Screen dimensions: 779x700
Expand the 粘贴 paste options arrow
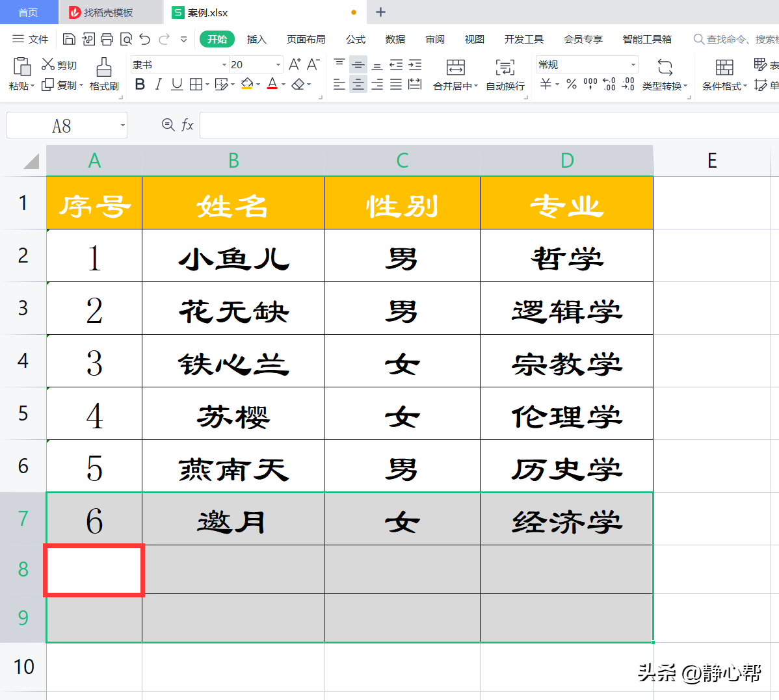click(x=33, y=86)
